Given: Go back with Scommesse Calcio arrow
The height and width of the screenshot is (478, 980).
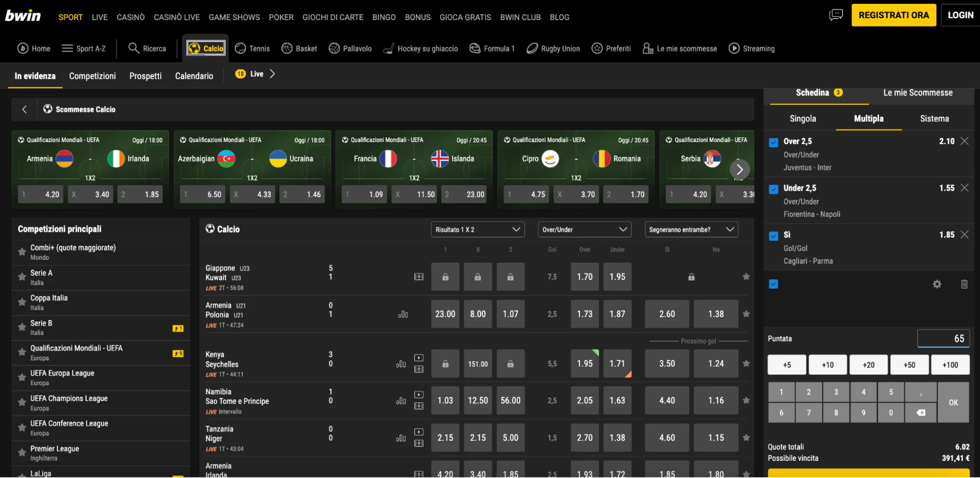Looking at the screenshot, I should pos(25,109).
